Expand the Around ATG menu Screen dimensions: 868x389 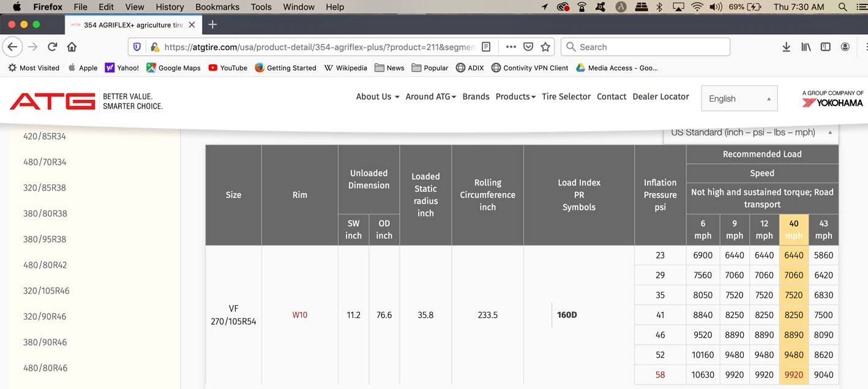pyautogui.click(x=431, y=97)
